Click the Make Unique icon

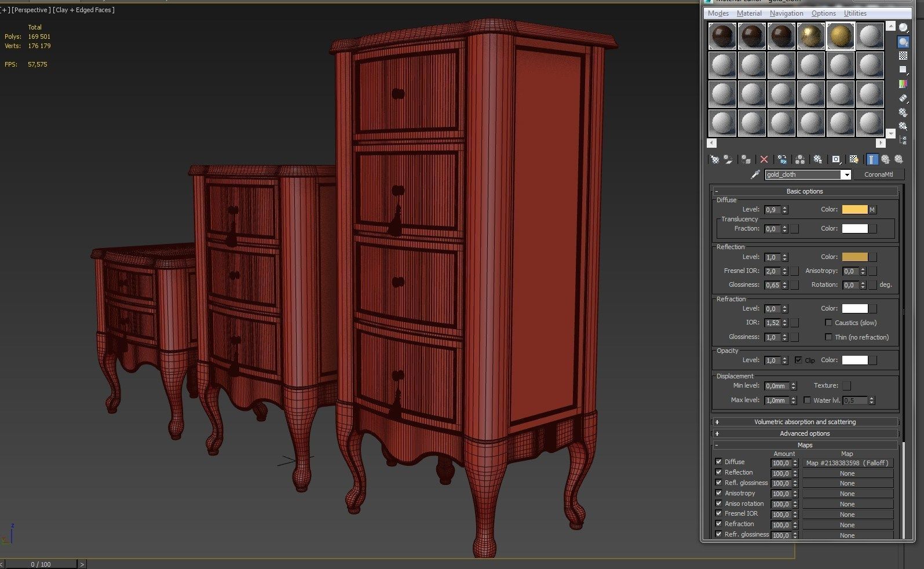point(800,159)
